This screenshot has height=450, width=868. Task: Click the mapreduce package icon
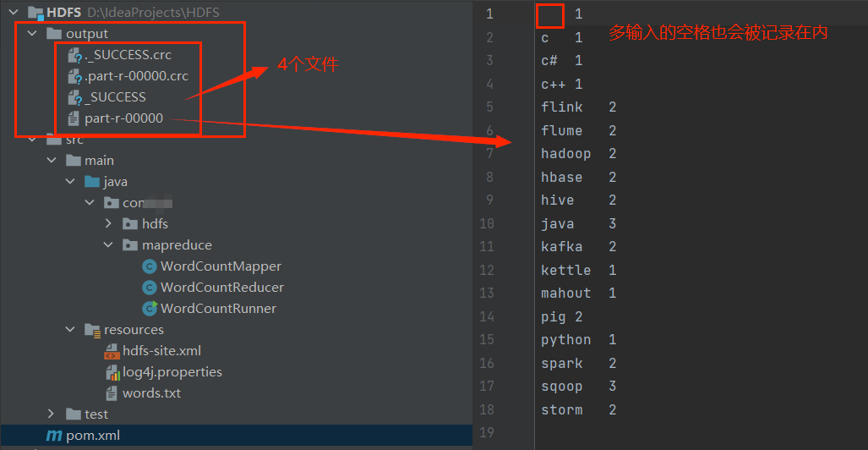click(x=130, y=245)
